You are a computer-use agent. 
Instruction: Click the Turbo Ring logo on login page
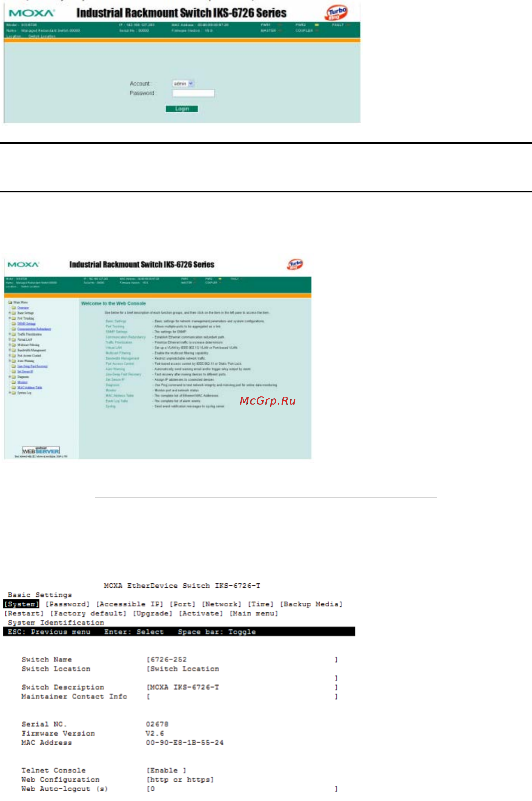click(x=336, y=12)
